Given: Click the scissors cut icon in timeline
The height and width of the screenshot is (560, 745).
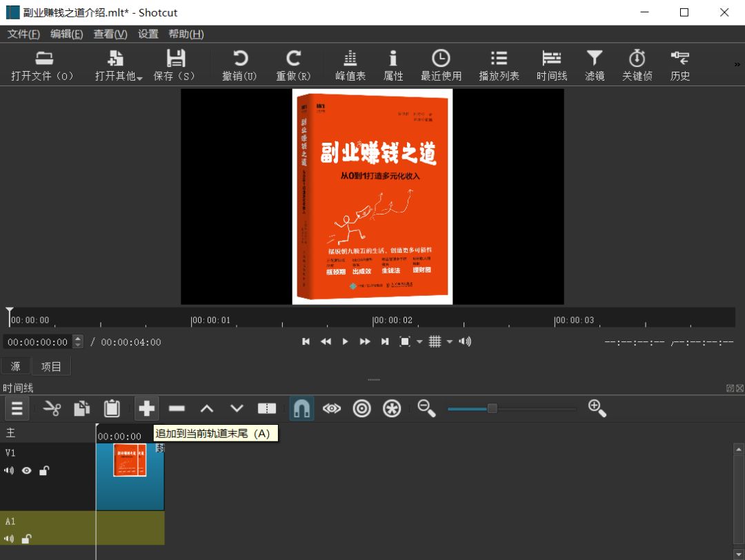Looking at the screenshot, I should [52, 408].
